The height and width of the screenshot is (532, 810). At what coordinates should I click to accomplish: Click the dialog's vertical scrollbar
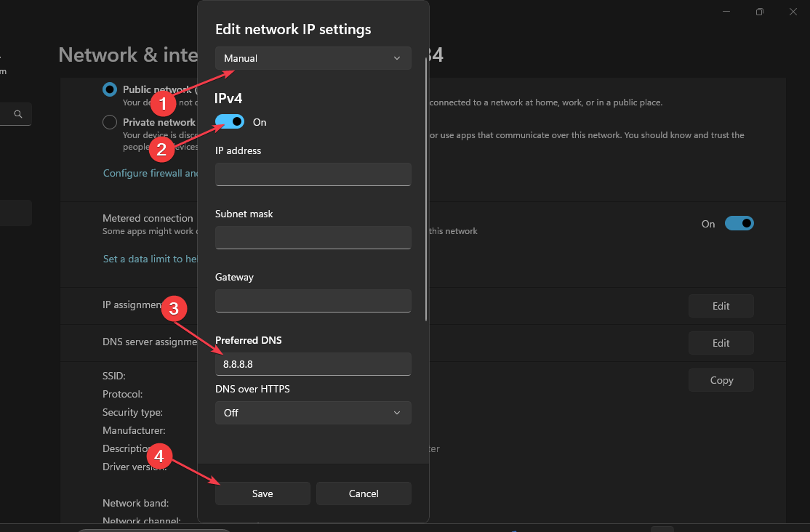(x=426, y=189)
